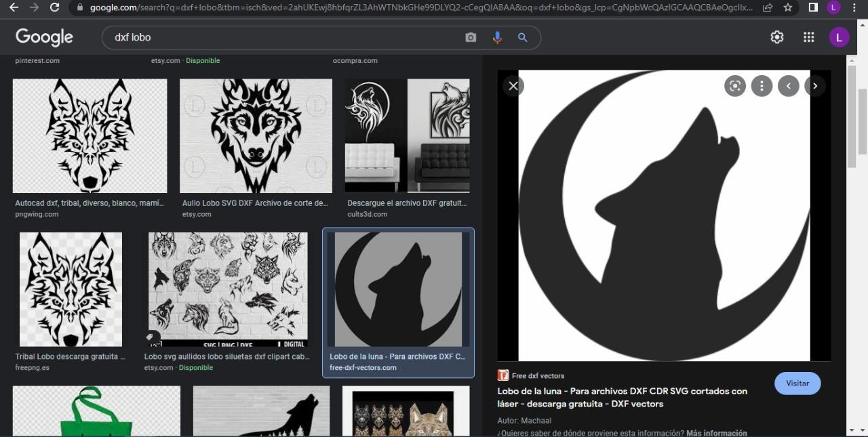Open Google quick settings gear
The width and height of the screenshot is (868, 437).
click(x=777, y=37)
